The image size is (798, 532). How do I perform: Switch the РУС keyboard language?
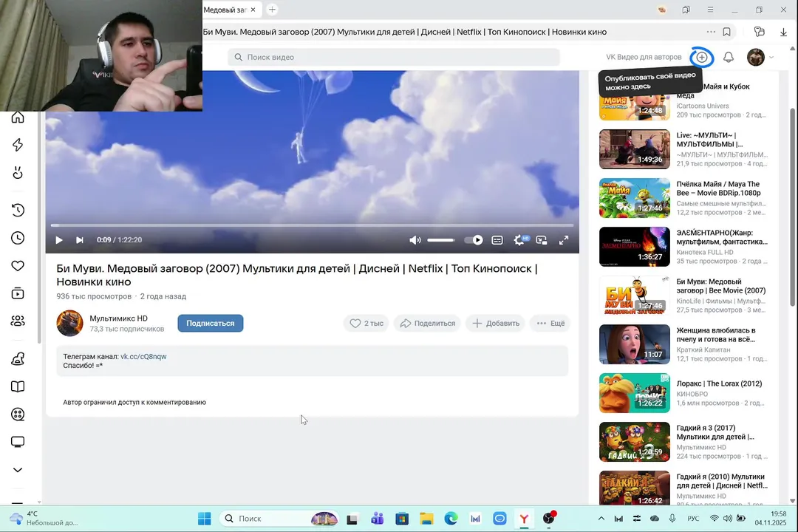click(x=693, y=518)
